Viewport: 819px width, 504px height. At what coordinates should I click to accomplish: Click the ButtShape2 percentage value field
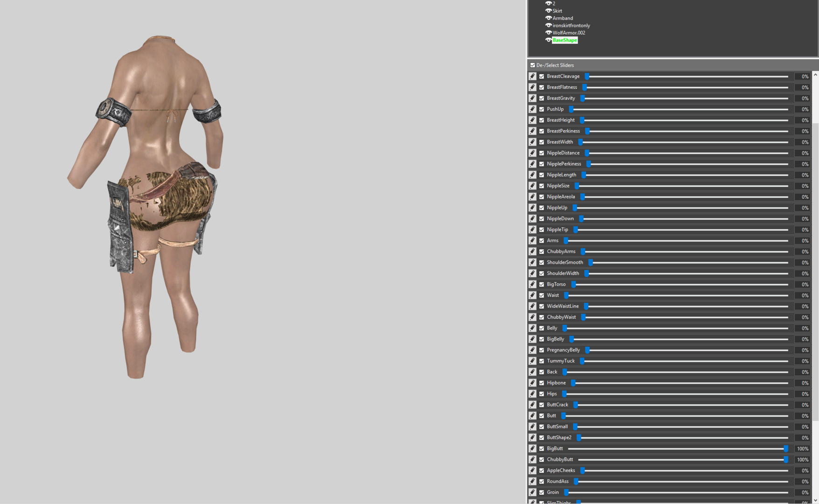(802, 438)
